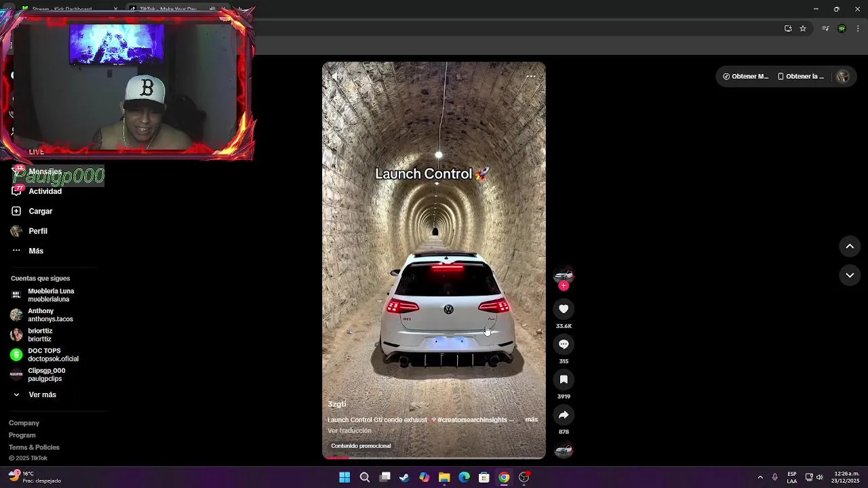868x488 pixels.
Task: Follow 3zgti with the red plus badge
Action: (564, 286)
